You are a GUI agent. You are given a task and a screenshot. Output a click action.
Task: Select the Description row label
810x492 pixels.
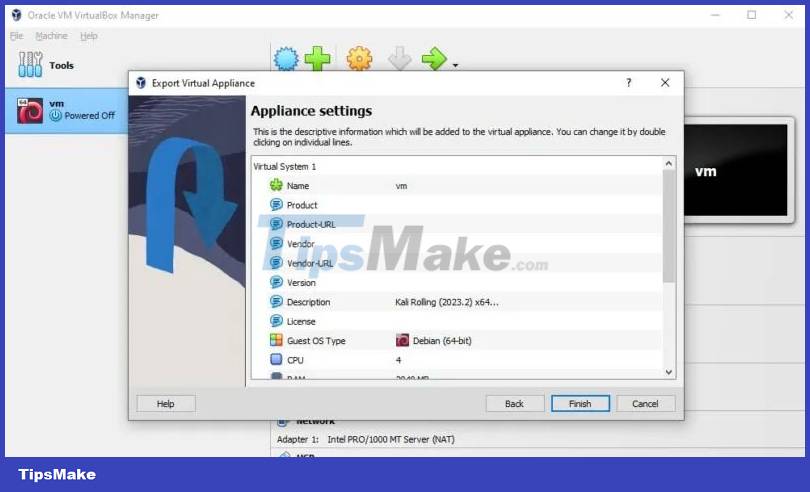click(308, 302)
